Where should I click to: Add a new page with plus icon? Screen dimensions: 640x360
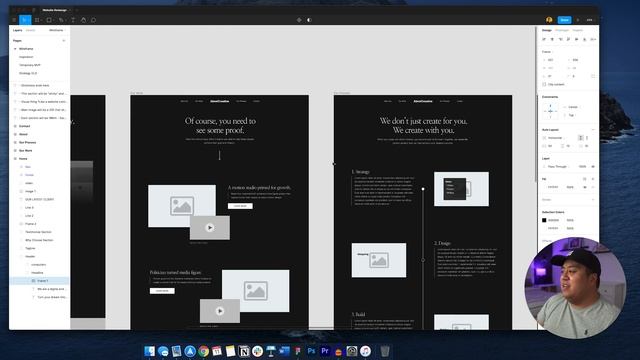point(64,40)
